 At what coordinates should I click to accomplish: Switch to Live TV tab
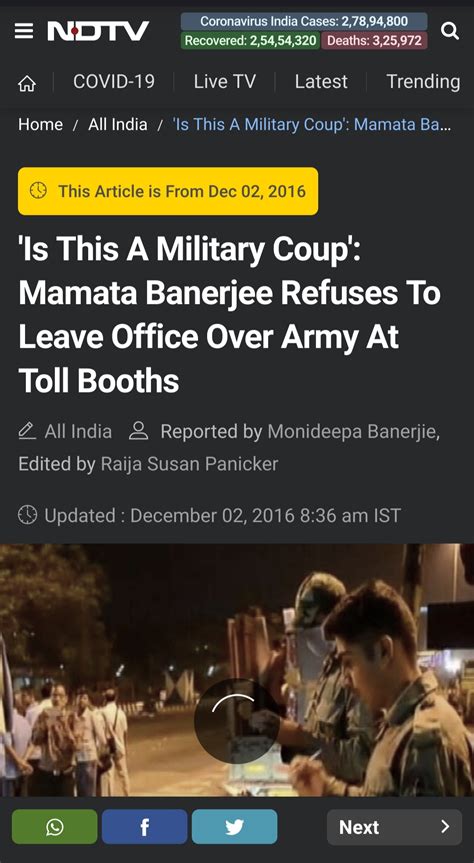[x=225, y=81]
